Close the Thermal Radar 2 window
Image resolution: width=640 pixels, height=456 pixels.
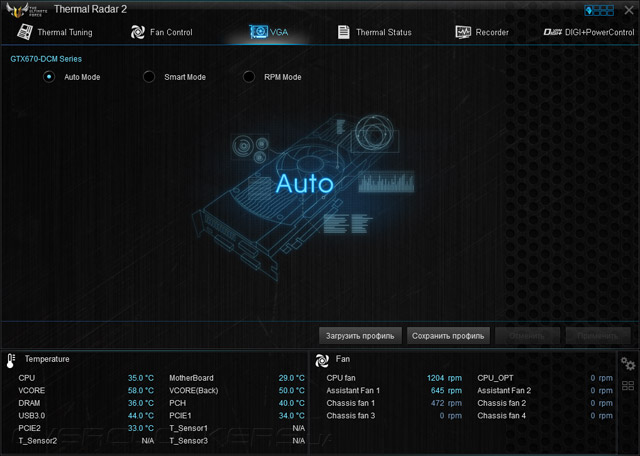[x=629, y=10]
